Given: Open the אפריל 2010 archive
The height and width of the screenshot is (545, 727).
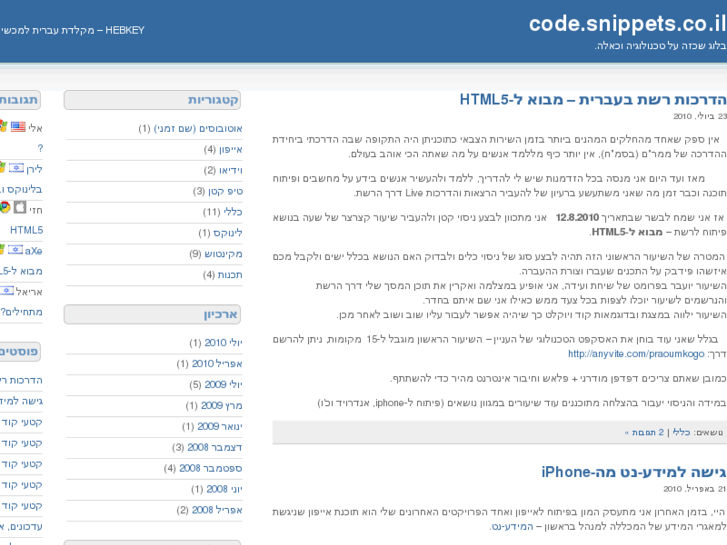Looking at the screenshot, I should pyautogui.click(x=217, y=364).
